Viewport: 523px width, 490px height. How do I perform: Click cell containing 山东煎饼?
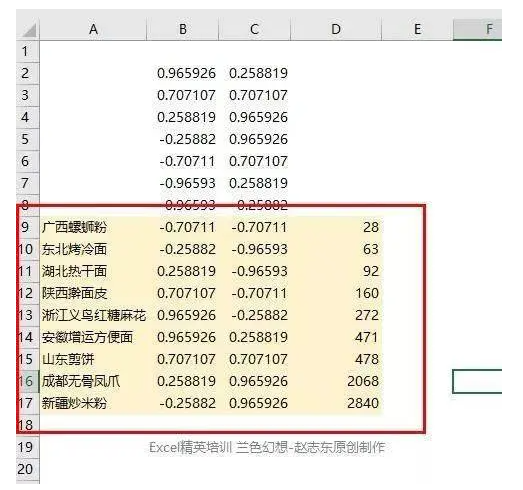tap(93, 360)
